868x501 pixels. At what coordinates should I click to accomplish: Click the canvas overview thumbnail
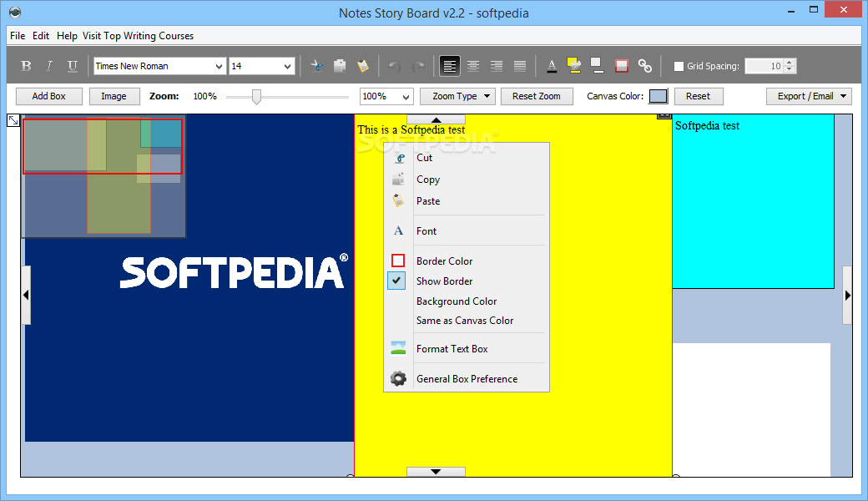[103, 176]
